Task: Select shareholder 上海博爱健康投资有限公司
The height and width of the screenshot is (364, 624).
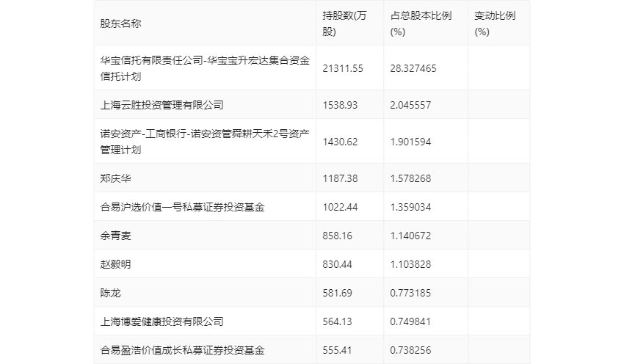Action: [x=162, y=321]
